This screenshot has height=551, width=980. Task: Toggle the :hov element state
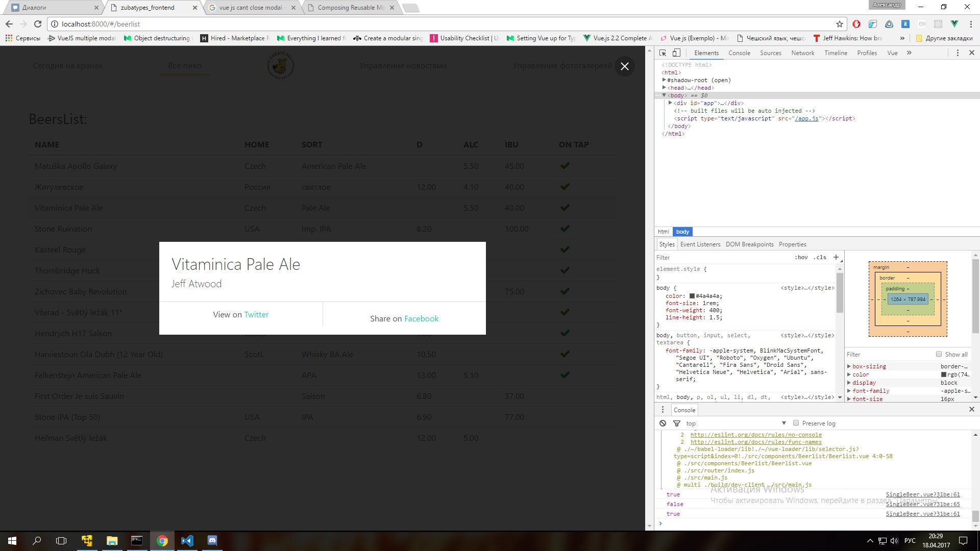pos(801,257)
